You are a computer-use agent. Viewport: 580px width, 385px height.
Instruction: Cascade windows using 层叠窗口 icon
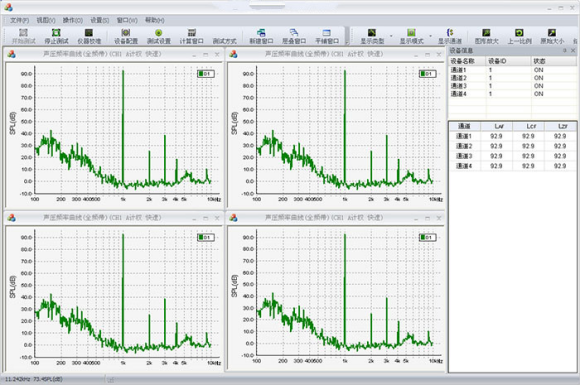(x=294, y=36)
